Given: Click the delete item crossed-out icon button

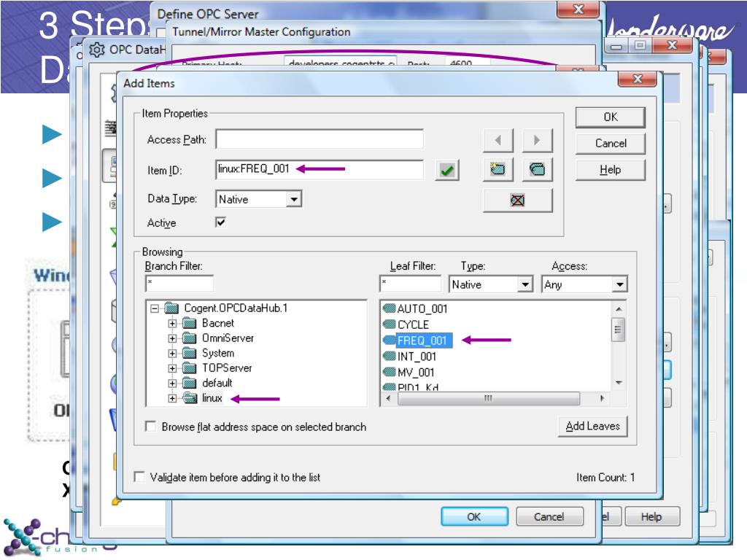Looking at the screenshot, I should [517, 200].
